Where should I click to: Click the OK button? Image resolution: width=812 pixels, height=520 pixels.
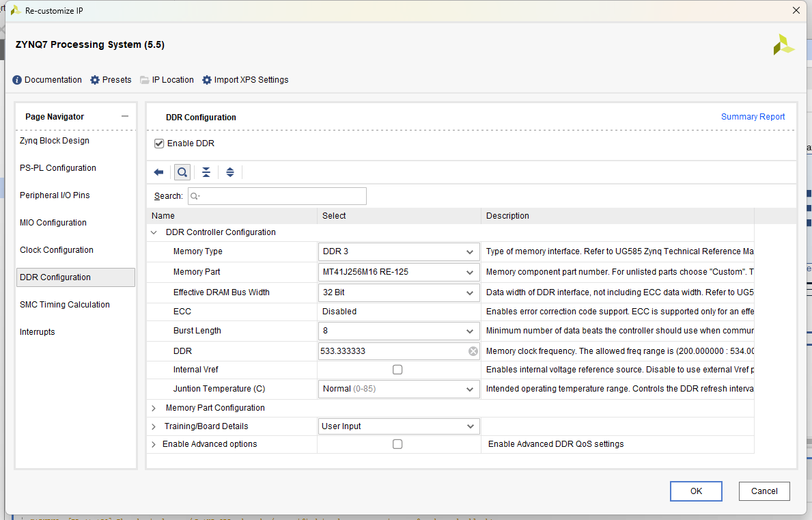coord(696,491)
